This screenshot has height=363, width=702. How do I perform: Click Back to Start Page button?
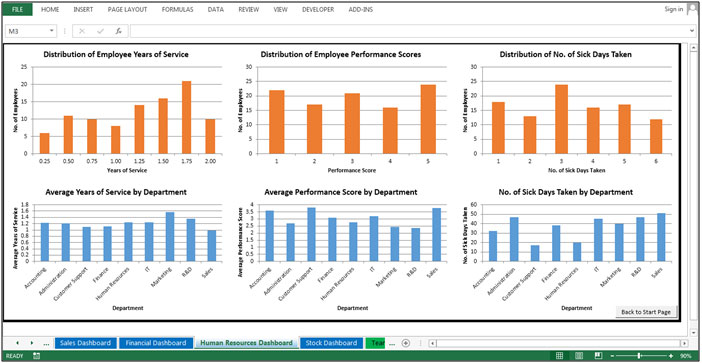point(646,312)
